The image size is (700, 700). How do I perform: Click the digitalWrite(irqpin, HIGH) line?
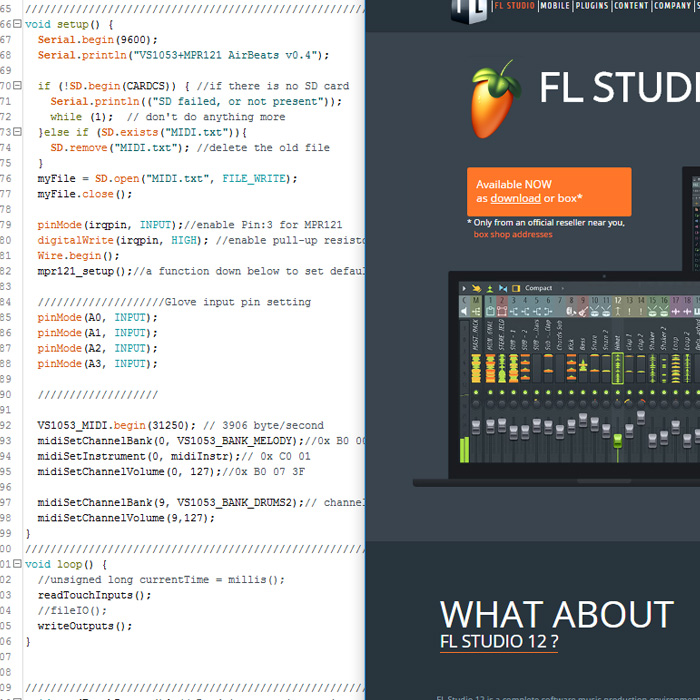[201, 240]
